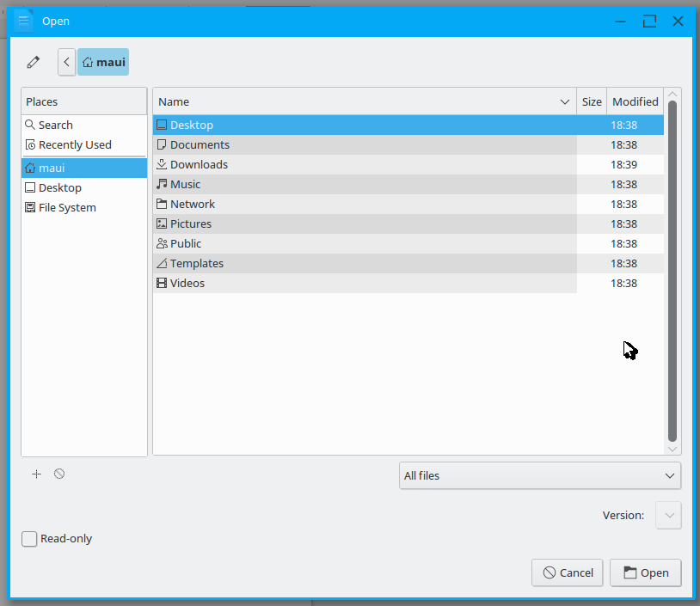This screenshot has height=606, width=700.
Task: Select File System in Places
Action: tap(84, 207)
